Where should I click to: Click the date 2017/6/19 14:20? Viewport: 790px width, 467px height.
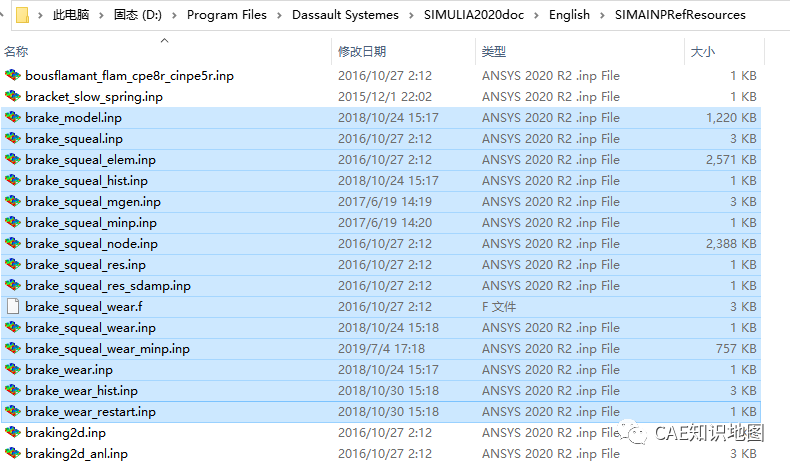pyautogui.click(x=385, y=223)
